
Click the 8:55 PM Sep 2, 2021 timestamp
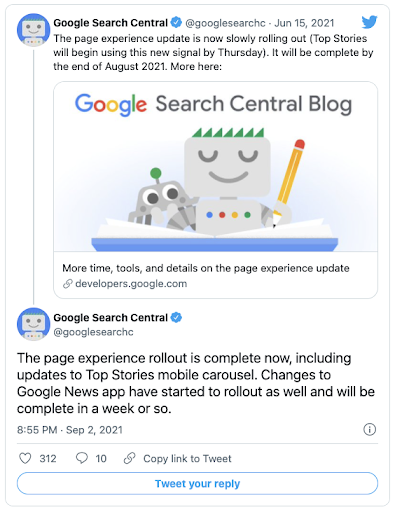pos(70,430)
